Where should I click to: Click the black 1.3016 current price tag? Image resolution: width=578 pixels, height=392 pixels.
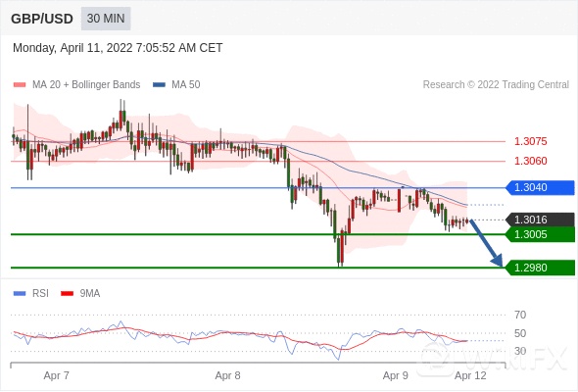click(x=540, y=220)
